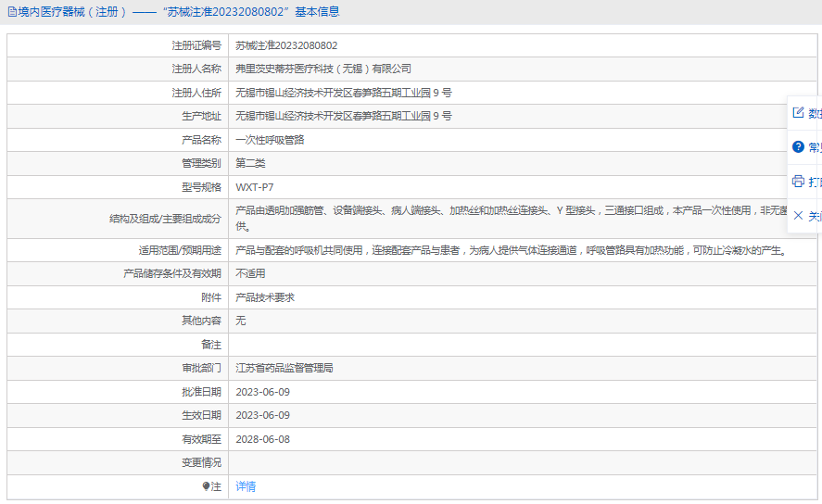Click the printer icon in the side panel
Viewport: 822px width, 504px height.
[x=798, y=182]
